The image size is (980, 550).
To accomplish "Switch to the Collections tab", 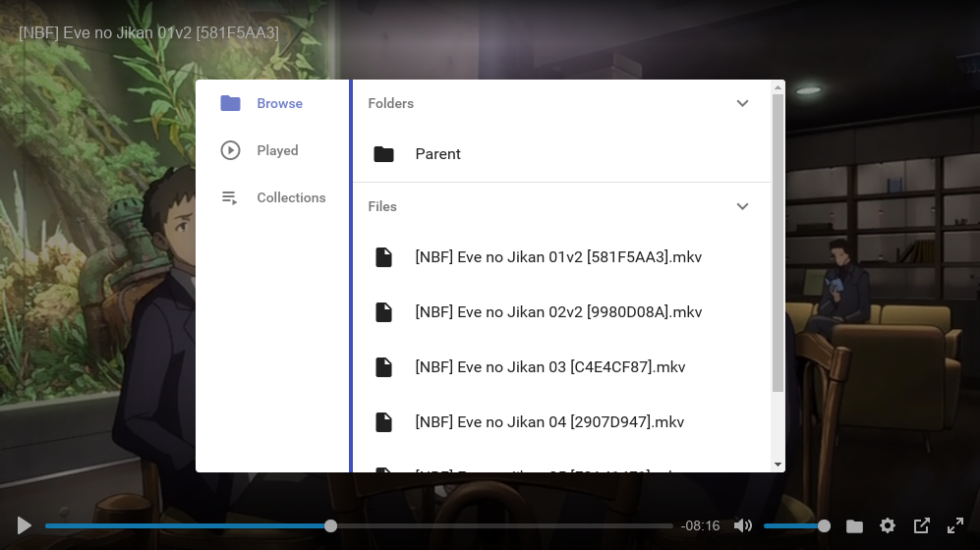I will [272, 197].
